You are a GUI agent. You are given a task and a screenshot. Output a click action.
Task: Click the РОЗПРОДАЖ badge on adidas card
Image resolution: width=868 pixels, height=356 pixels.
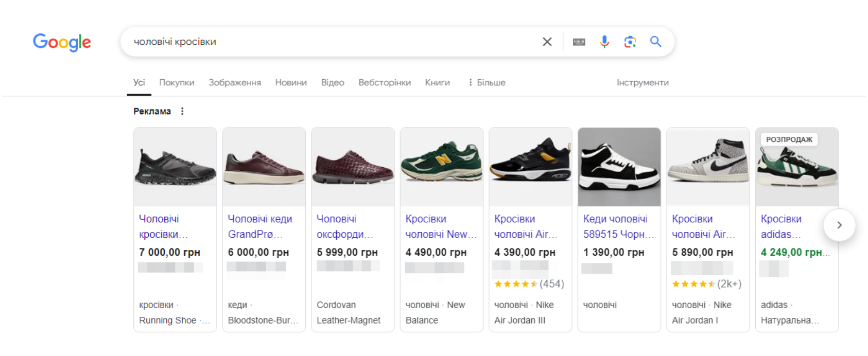coord(789,139)
